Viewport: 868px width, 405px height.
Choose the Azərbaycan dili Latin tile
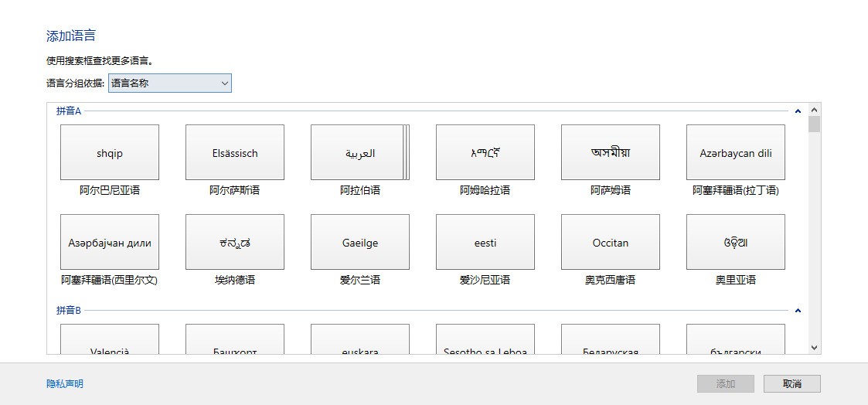coord(736,152)
